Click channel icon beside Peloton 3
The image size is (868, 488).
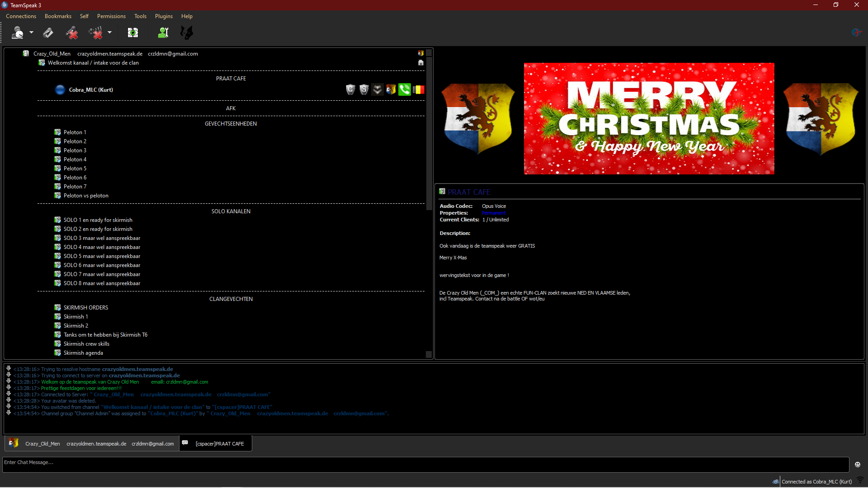tap(57, 150)
